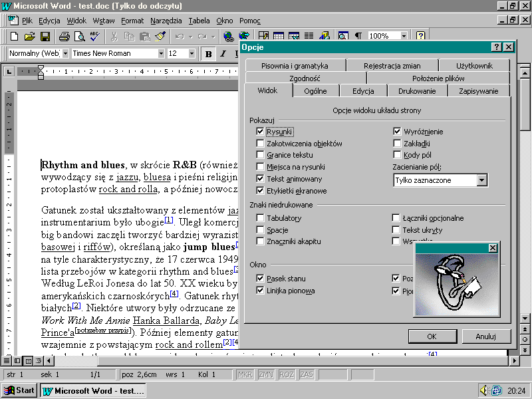Toggle Bold formatting button
Screen dimensions: 532x399
click(208, 54)
